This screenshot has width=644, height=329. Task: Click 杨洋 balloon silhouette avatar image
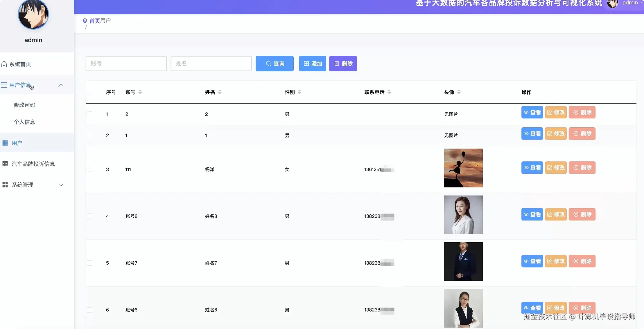coord(463,168)
